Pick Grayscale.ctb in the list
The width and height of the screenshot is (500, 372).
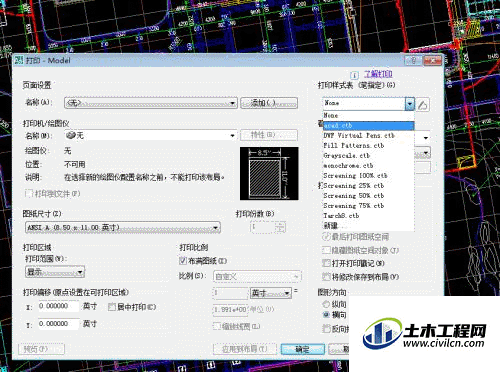(x=368, y=156)
